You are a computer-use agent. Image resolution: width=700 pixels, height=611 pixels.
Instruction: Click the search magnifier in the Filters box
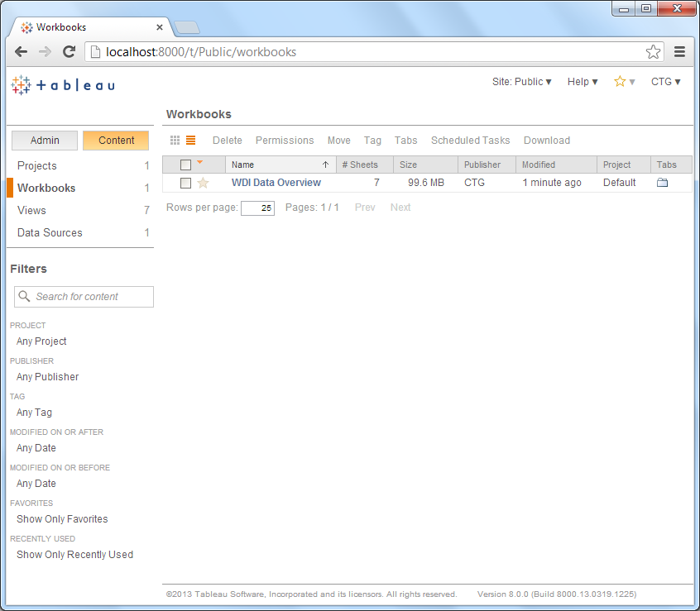[23, 296]
